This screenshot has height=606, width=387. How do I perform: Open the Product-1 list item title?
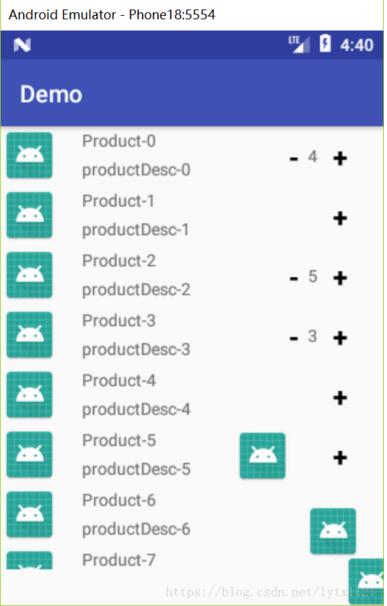point(118,201)
